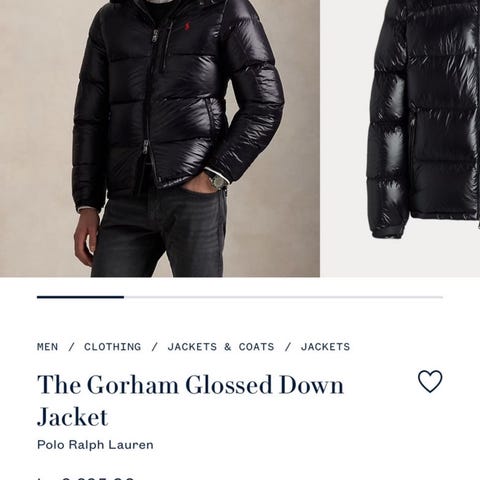Click the wristwatch on the model
The width and height of the screenshot is (480, 480).
point(217,182)
